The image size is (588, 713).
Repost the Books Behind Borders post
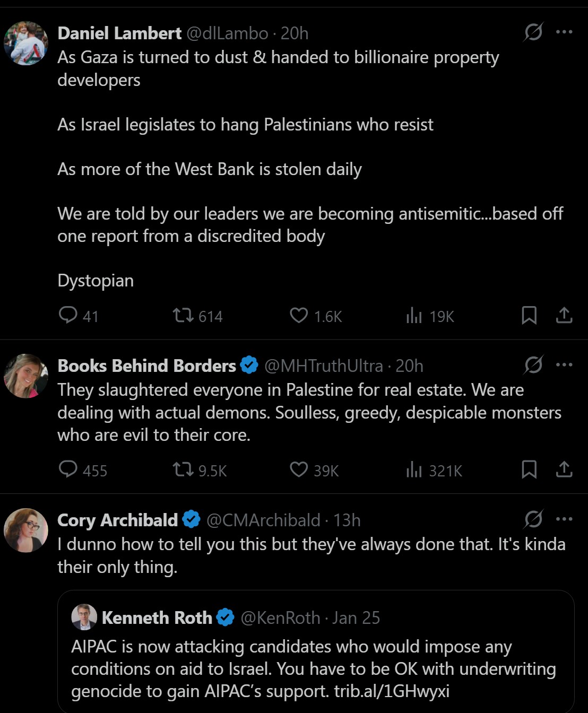tap(183, 470)
